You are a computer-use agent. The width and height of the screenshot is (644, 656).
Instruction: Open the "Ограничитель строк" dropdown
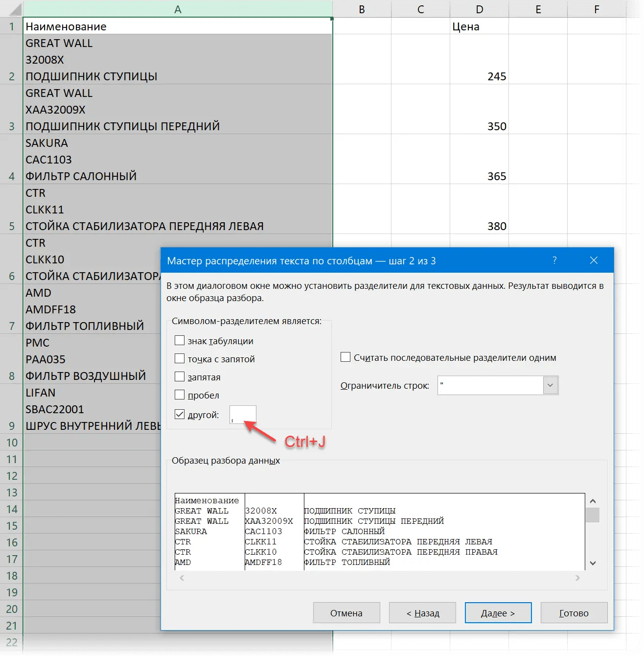(551, 385)
